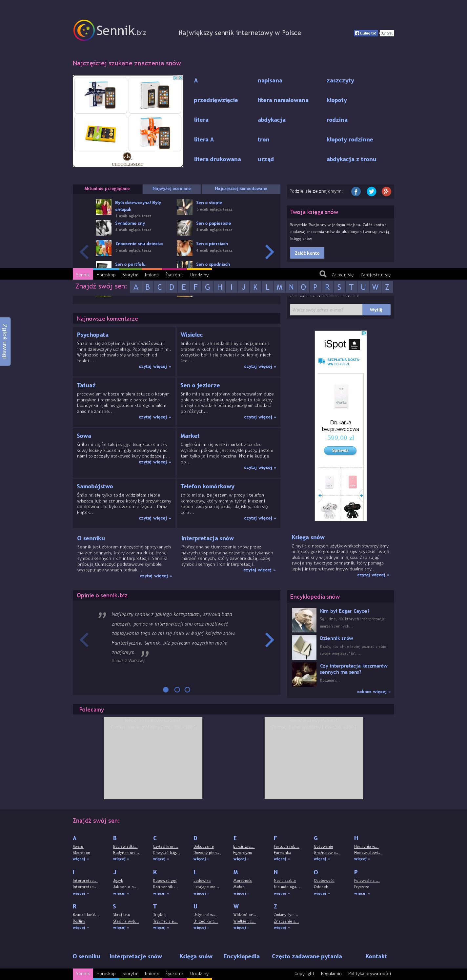Open the Edgar Cayce article thumbnail
467x980 pixels.
pyautogui.click(x=304, y=620)
